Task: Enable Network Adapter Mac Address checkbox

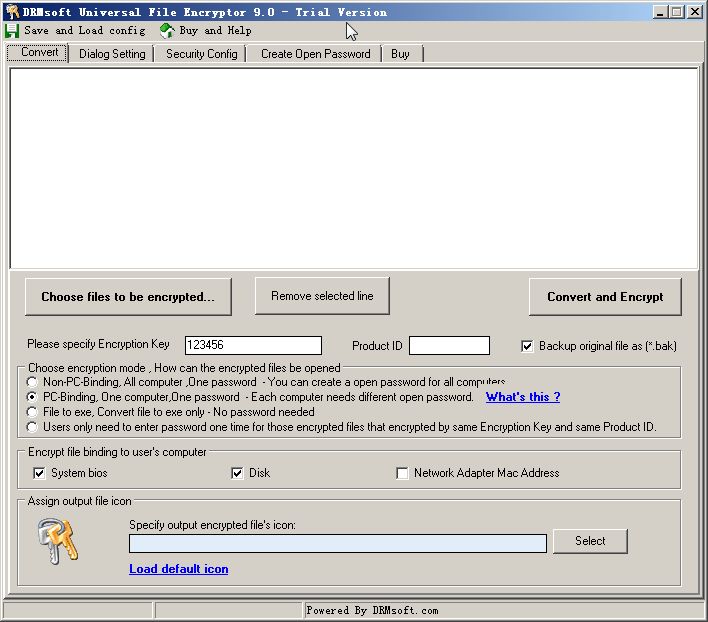Action: click(402, 473)
